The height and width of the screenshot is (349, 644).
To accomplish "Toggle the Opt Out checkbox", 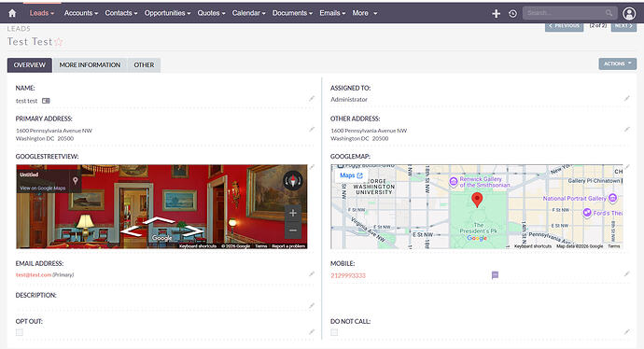I will pyautogui.click(x=20, y=332).
